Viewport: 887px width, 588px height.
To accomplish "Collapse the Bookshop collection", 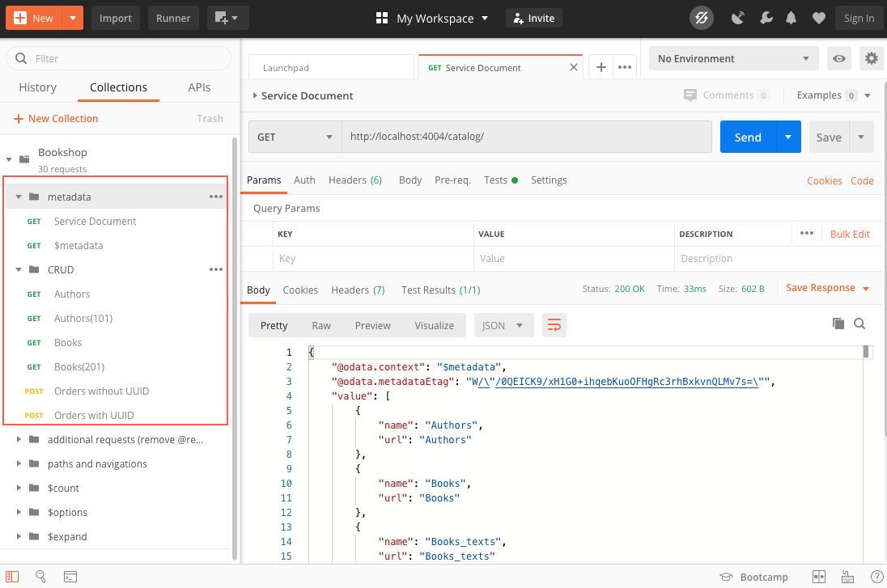I will [9, 159].
